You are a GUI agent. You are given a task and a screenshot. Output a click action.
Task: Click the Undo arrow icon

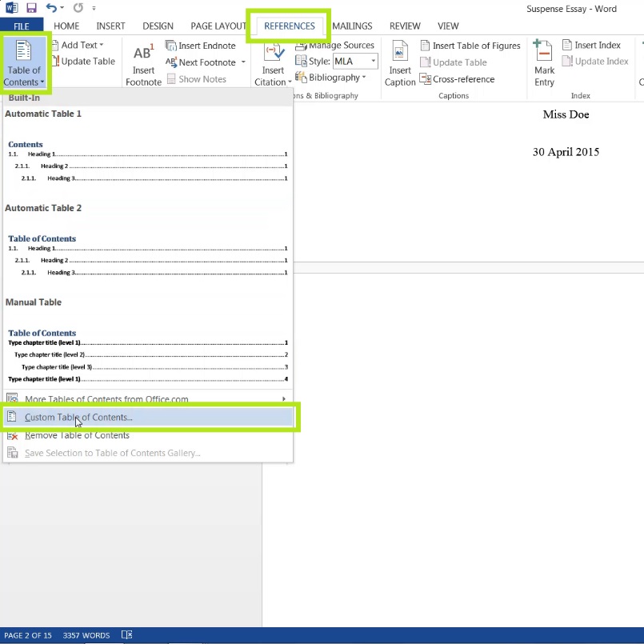click(51, 8)
